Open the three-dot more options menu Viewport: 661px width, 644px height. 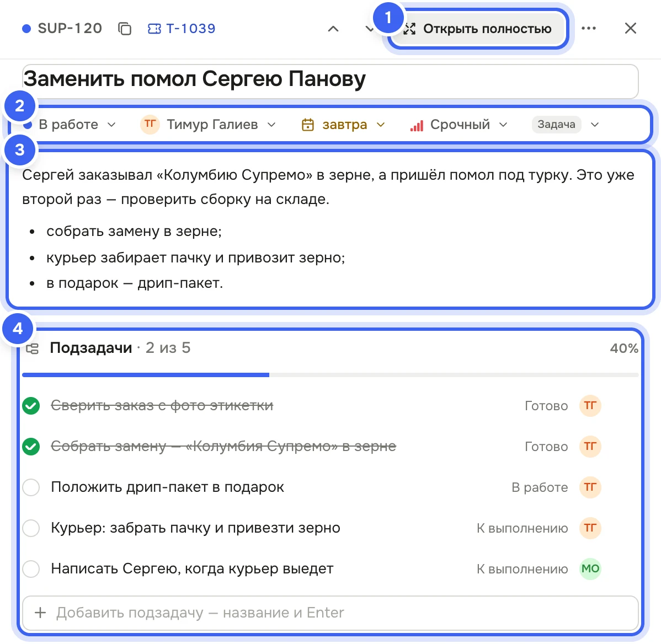tap(589, 28)
